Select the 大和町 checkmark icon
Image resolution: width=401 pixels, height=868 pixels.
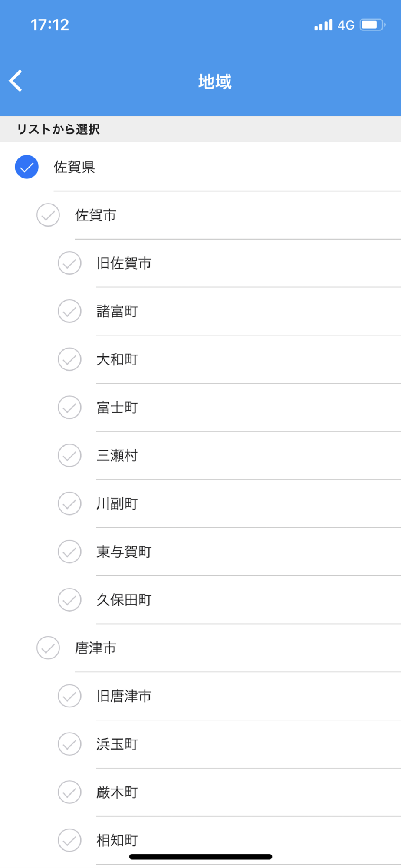pyautogui.click(x=69, y=359)
